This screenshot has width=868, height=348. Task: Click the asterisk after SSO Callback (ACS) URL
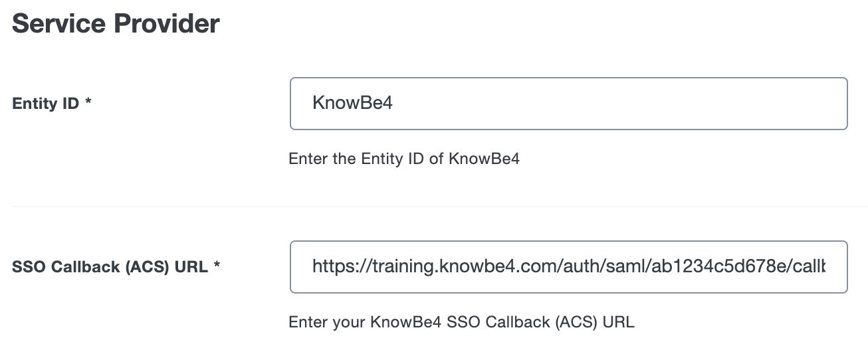[x=217, y=268]
